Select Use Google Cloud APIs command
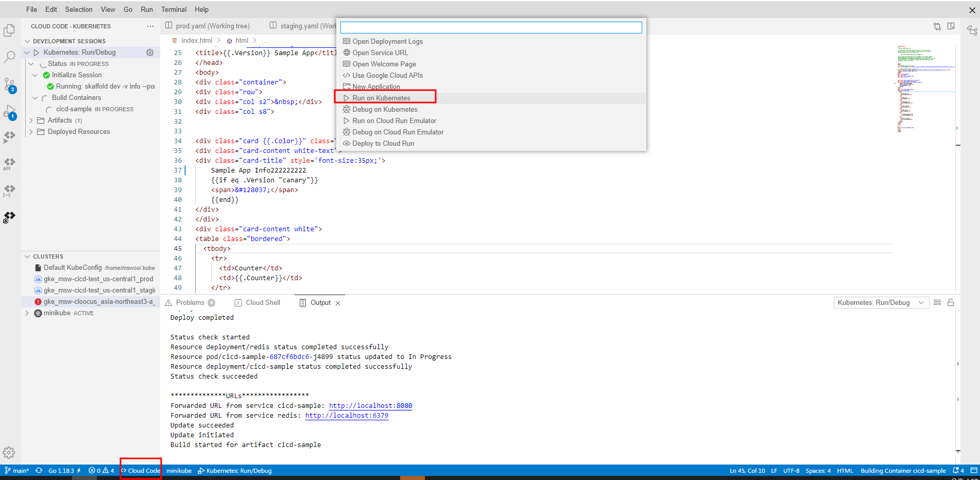Image resolution: width=980 pixels, height=480 pixels. [491, 76]
